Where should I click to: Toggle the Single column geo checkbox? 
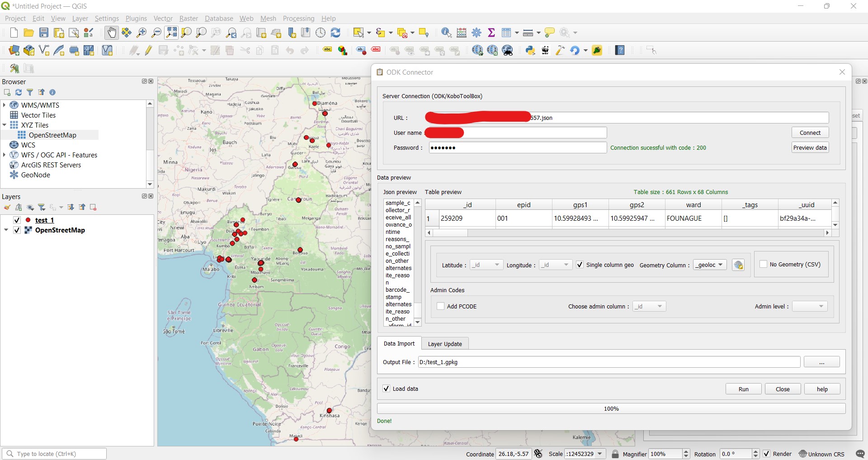(x=580, y=265)
